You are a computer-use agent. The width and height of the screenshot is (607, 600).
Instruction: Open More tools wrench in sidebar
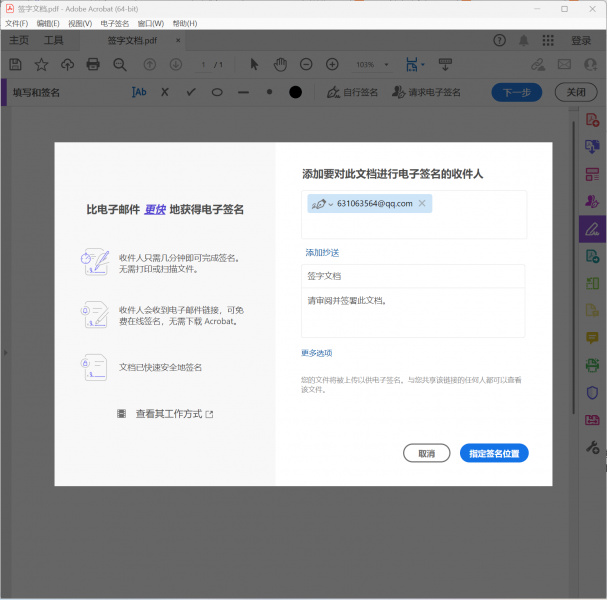592,447
